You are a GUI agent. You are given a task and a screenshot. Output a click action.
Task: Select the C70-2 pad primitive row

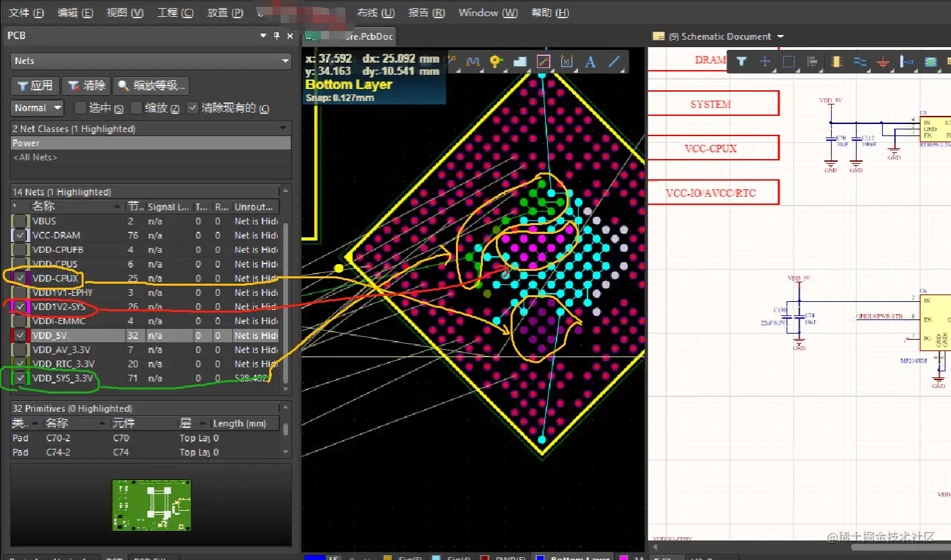[x=146, y=438]
